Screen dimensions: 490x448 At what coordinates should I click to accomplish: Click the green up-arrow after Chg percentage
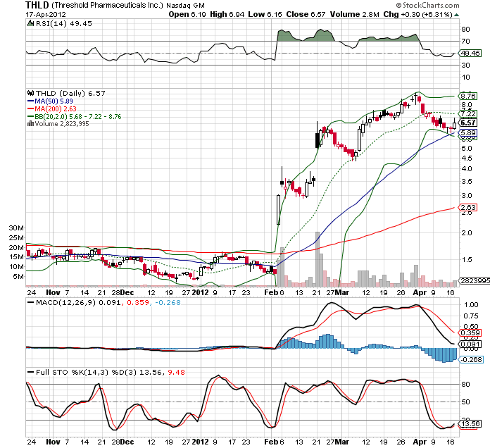[457, 15]
